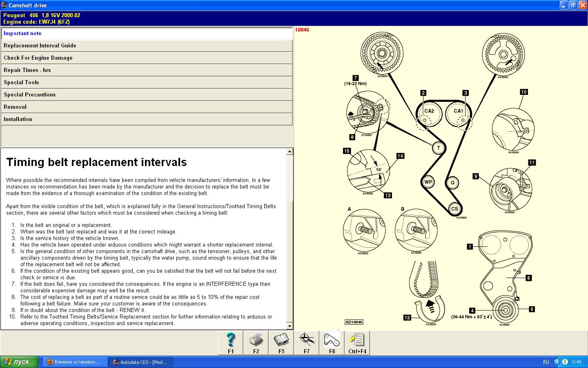Open Replacement Interval Guide section

tap(147, 46)
